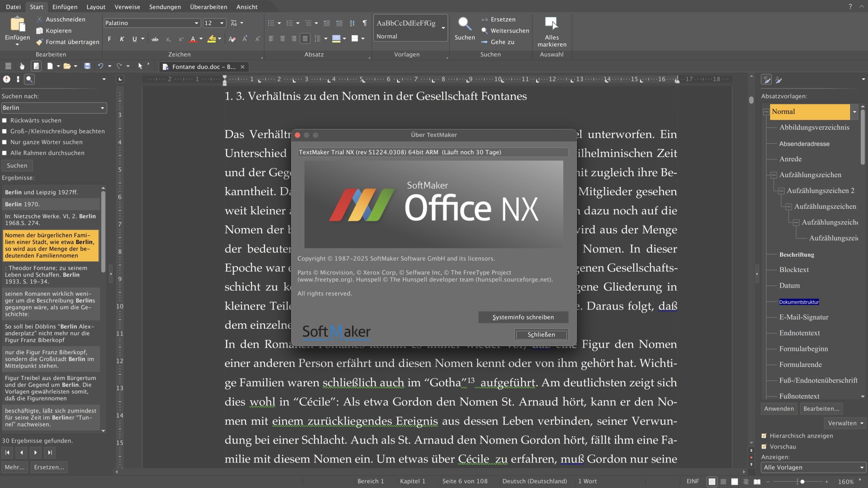The image size is (868, 488).
Task: Click the Schließen button in dialog
Action: coord(541,335)
